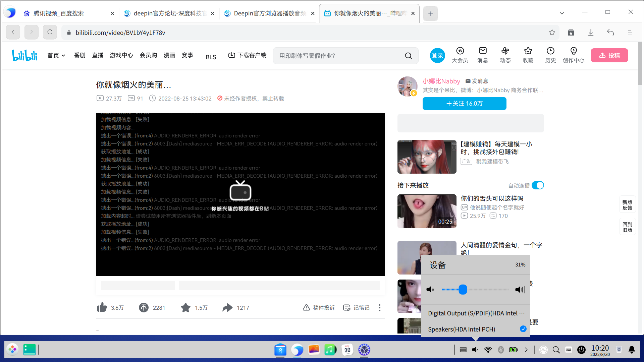The height and width of the screenshot is (362, 644).
Task: Click the volume slider handle
Action: pos(463,289)
